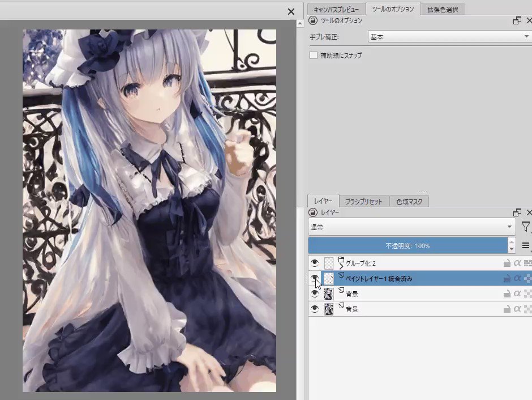Float the レイヤー docker panel

tap(517, 212)
